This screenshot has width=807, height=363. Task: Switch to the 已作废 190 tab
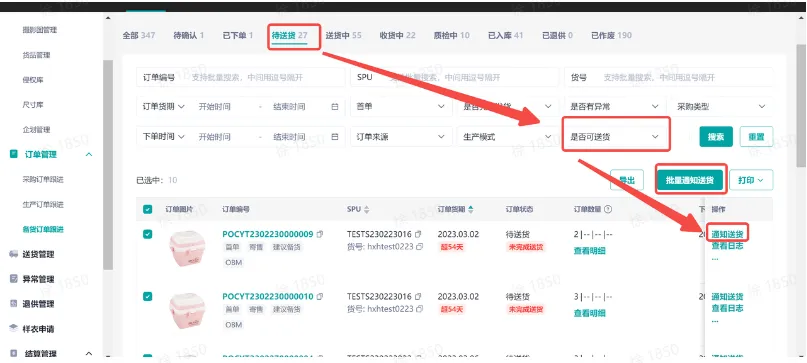click(611, 36)
